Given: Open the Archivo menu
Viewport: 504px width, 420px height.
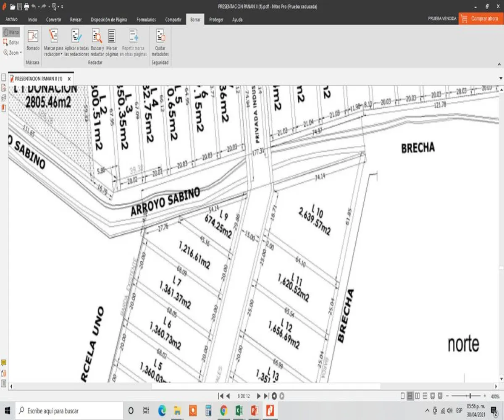Looking at the screenshot, I should tap(11, 19).
